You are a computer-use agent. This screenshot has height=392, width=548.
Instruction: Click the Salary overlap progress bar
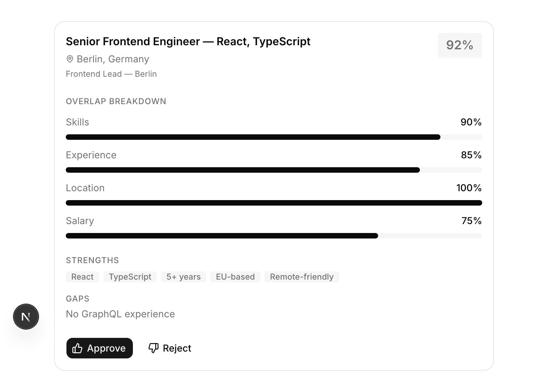pyautogui.click(x=274, y=236)
